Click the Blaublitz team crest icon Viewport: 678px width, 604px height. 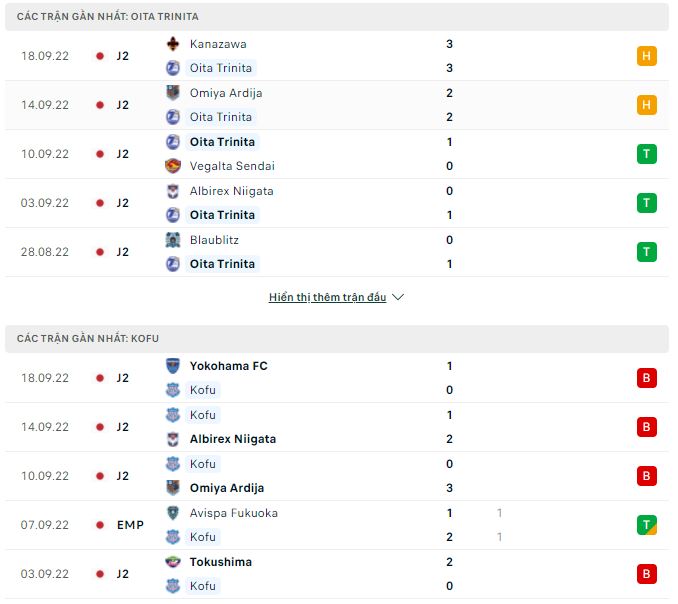tap(173, 240)
